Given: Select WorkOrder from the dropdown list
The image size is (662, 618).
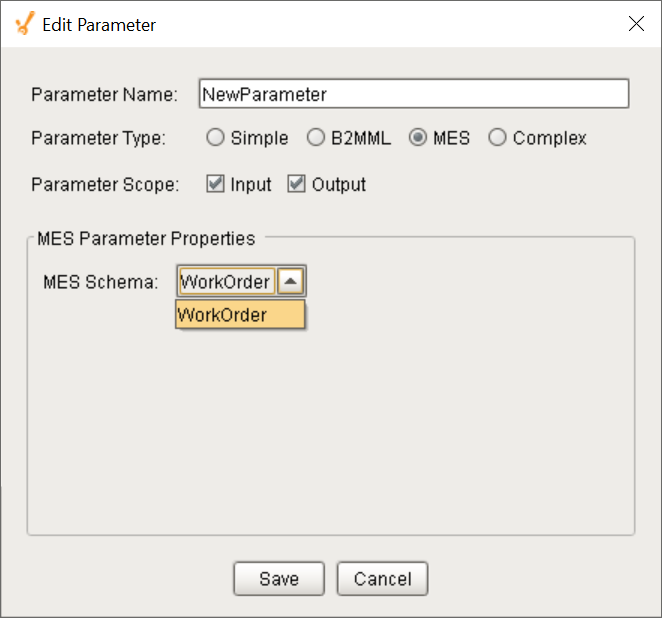Looking at the screenshot, I should click(240, 315).
